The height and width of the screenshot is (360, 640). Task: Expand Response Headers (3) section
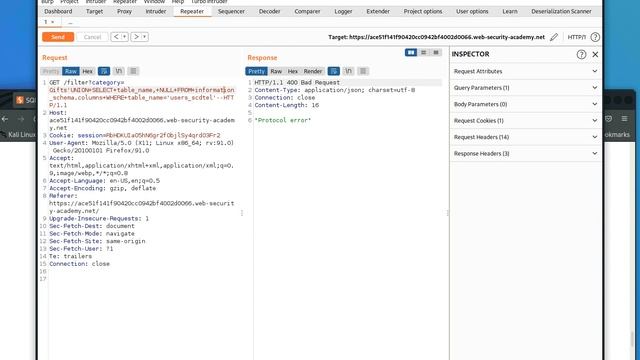point(525,153)
